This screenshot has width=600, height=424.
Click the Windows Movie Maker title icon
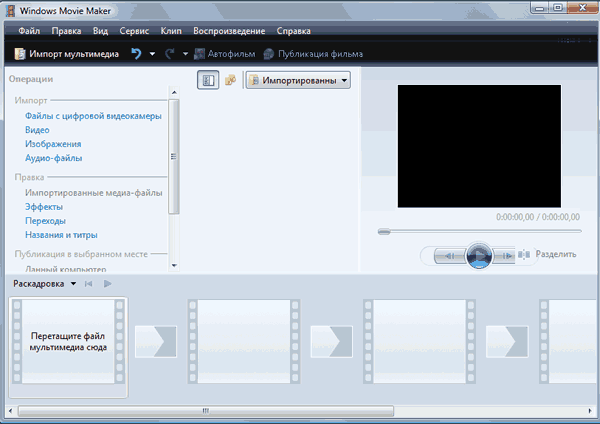point(11,11)
